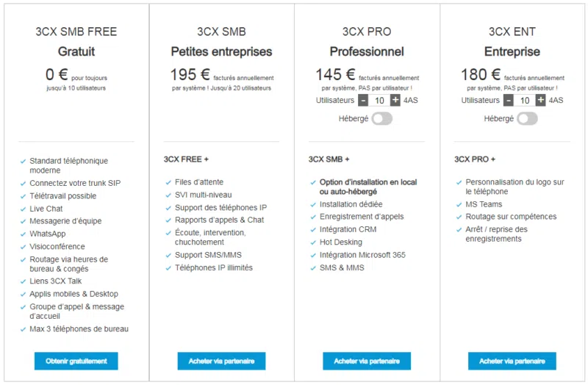
Task: Decrease user count in 3CX ENT plan
Action: [509, 100]
